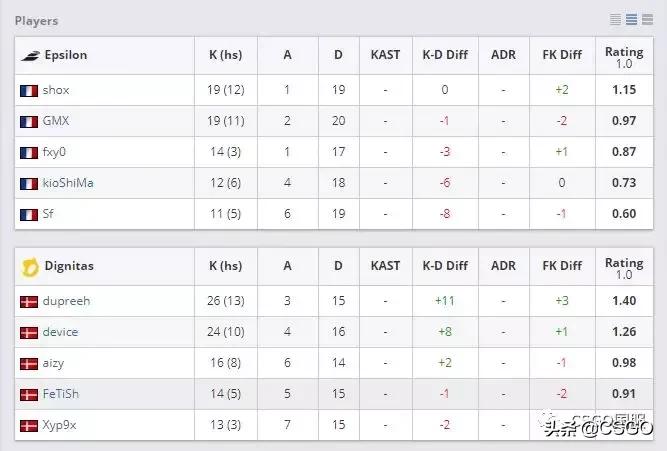Sort the Dignitas table by Rating 1.0 header
The height and width of the screenshot is (451, 667).
point(624,267)
